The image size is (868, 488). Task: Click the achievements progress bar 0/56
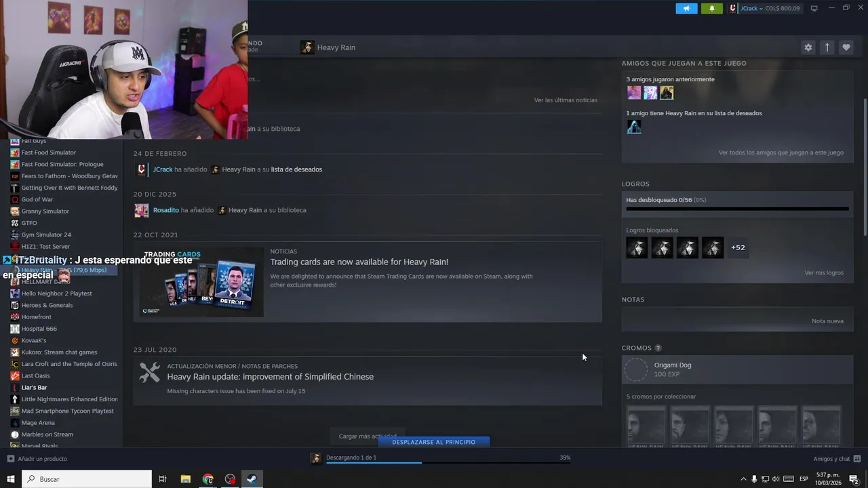coord(737,209)
